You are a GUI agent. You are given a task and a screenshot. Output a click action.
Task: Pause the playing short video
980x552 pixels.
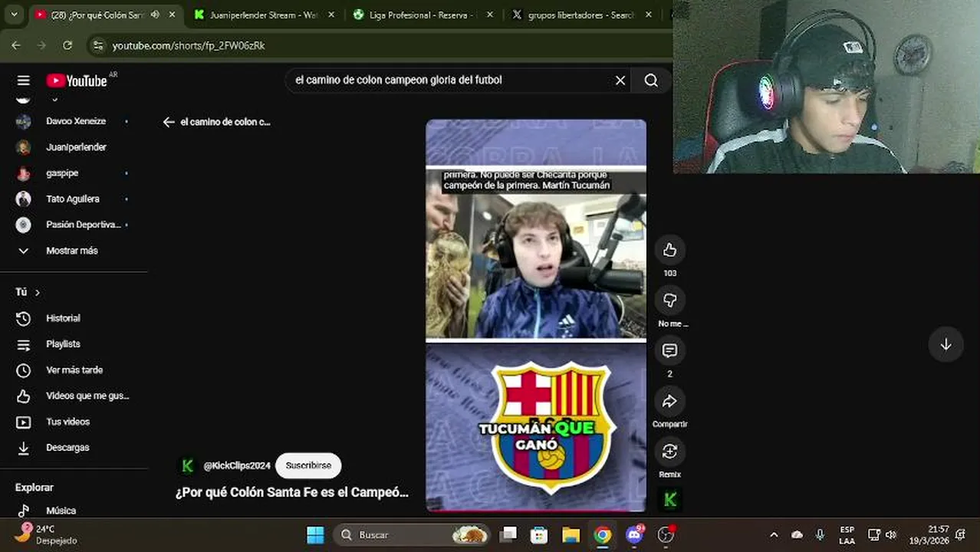pyautogui.click(x=535, y=315)
